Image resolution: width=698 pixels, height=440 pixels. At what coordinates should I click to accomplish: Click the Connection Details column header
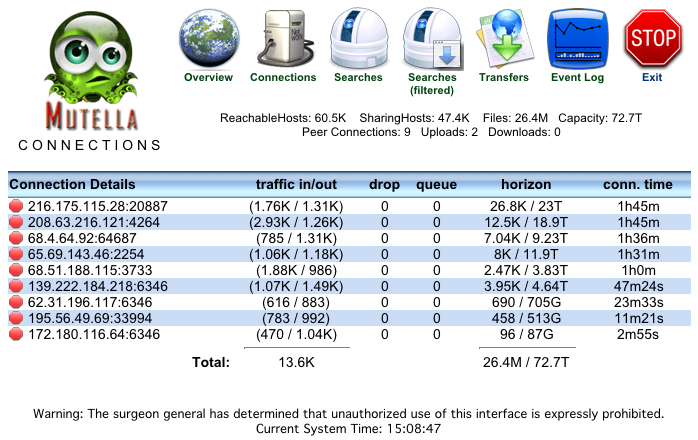[72, 185]
